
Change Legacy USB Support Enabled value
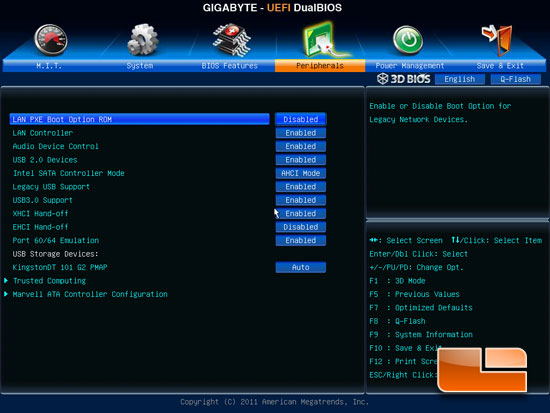pyautogui.click(x=301, y=187)
